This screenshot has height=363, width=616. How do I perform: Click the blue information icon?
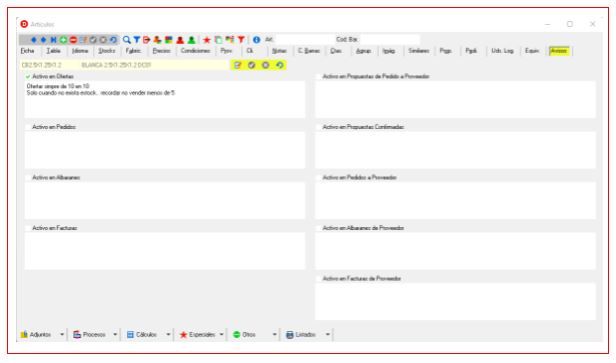click(x=257, y=40)
